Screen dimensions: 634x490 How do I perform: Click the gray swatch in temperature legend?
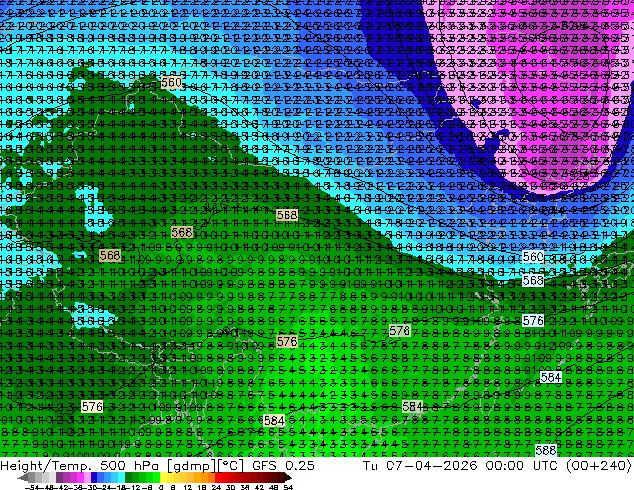tap(32, 478)
